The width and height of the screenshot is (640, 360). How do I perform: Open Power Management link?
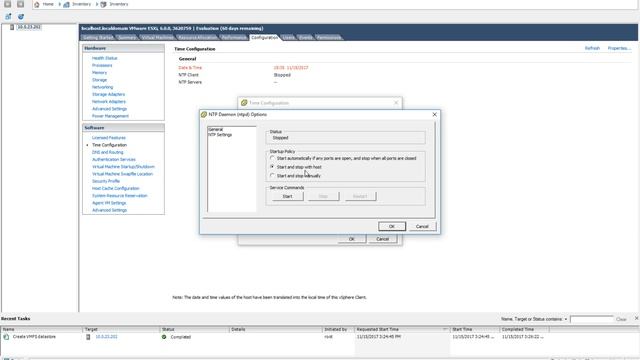pos(110,116)
